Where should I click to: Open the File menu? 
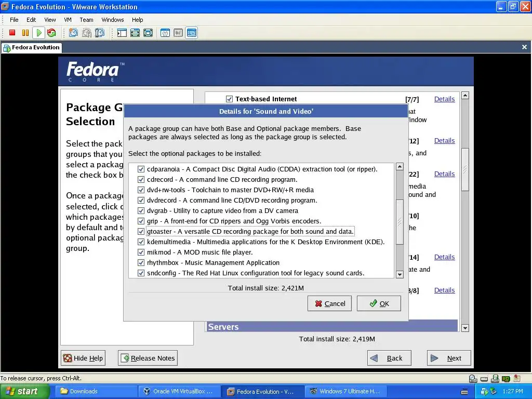(14, 20)
